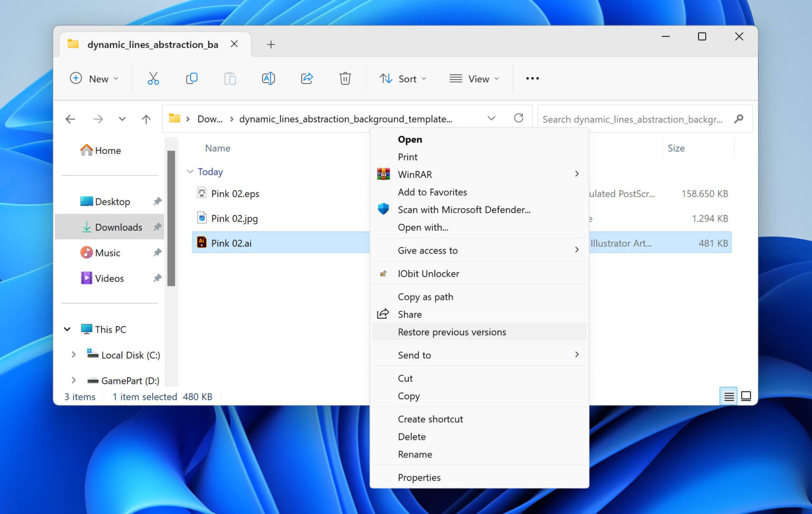Rename the file with the toolbar Rename icon
This screenshot has height=514, width=812.
[x=268, y=78]
